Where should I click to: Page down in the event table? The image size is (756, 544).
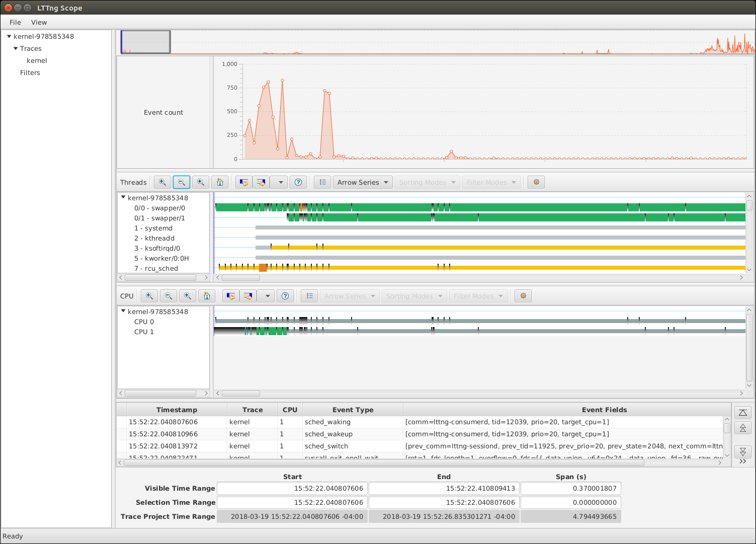743,451
